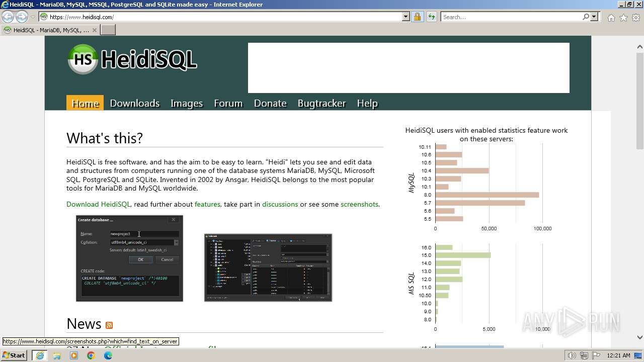Follow the features link
Viewport: 644px width, 362px height.
[207, 204]
